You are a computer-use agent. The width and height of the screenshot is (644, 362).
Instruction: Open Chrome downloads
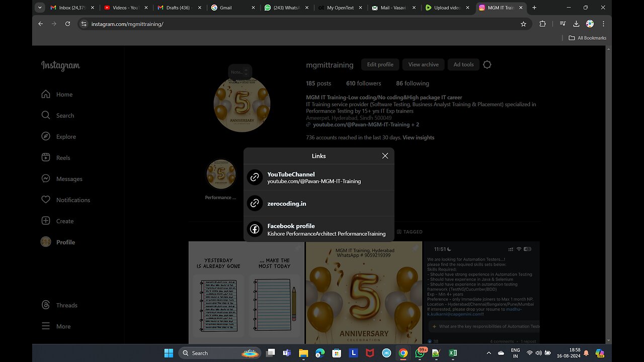pyautogui.click(x=577, y=24)
